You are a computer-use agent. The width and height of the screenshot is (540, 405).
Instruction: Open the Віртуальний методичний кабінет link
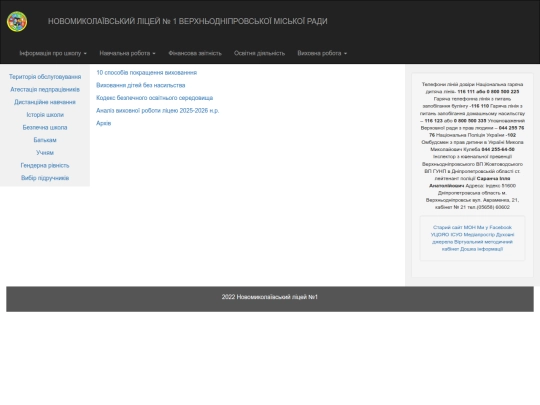pyautogui.click(x=483, y=242)
